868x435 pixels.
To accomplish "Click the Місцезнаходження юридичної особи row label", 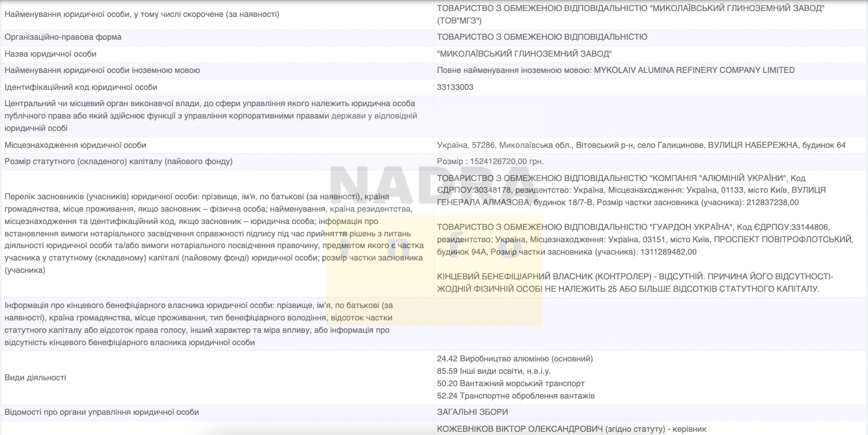I will click(76, 145).
